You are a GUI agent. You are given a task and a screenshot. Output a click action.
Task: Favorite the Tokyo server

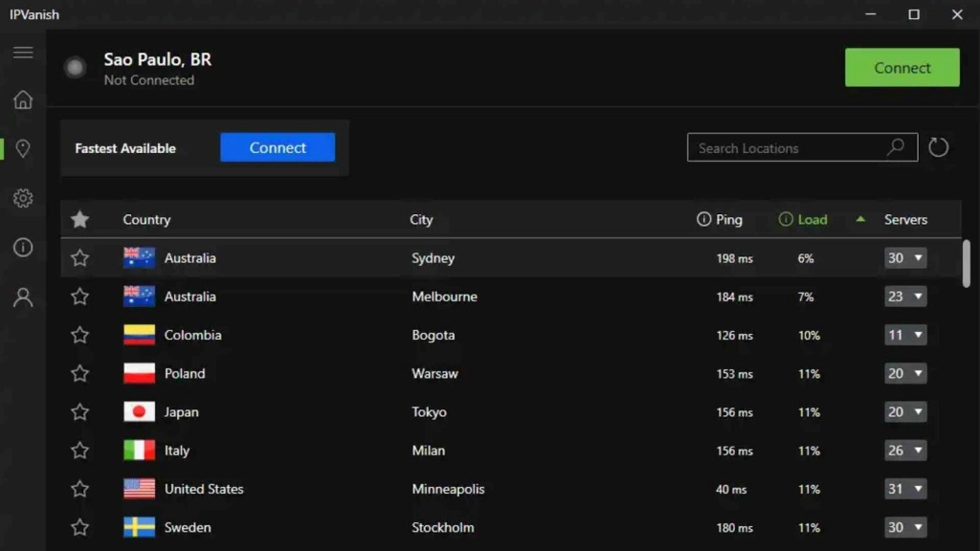(80, 412)
